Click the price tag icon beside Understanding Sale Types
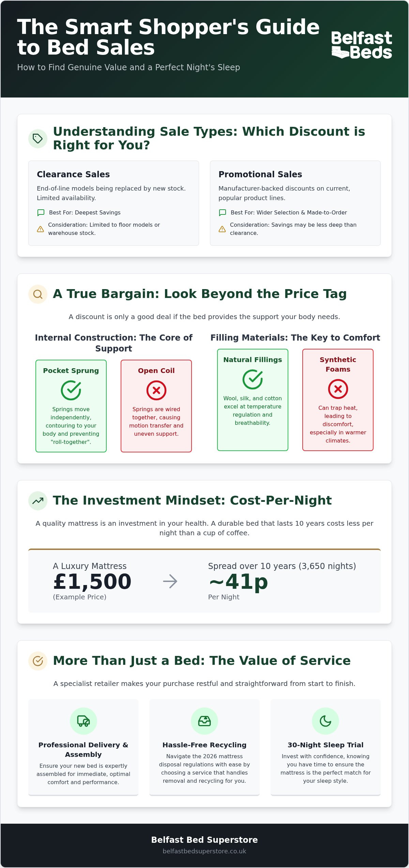Viewport: 409px width, 868px height. pos(38,138)
